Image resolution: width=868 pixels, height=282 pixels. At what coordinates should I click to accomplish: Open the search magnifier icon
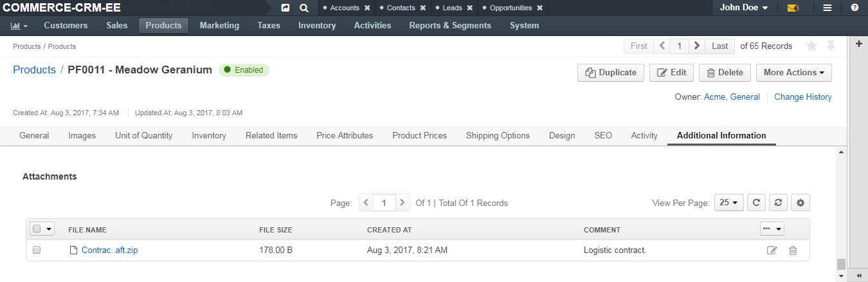pos(304,8)
